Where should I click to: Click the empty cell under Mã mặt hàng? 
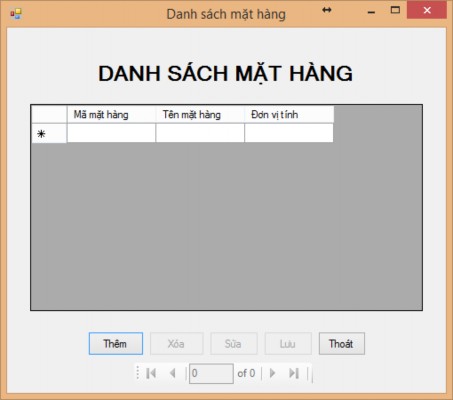pyautogui.click(x=111, y=133)
